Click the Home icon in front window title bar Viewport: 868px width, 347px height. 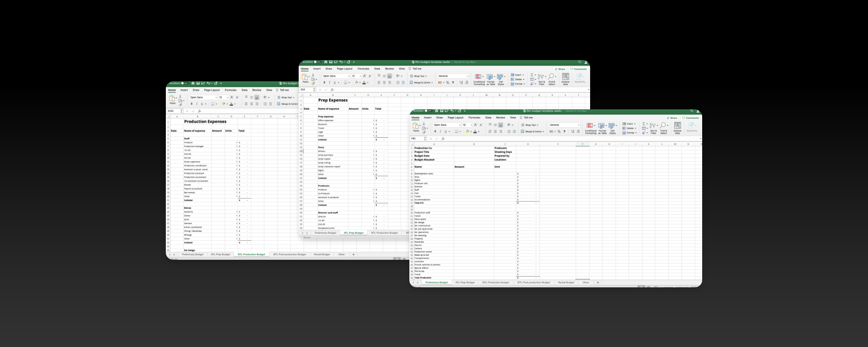(436, 111)
